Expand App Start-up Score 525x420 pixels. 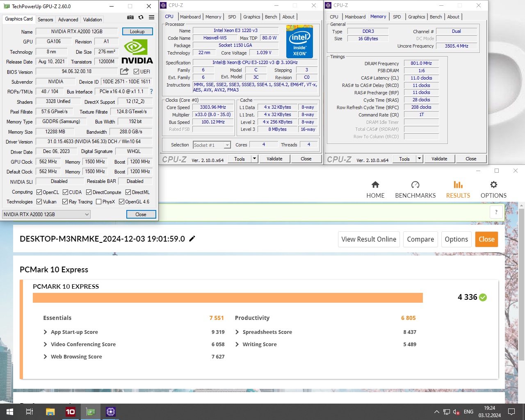(x=46, y=332)
